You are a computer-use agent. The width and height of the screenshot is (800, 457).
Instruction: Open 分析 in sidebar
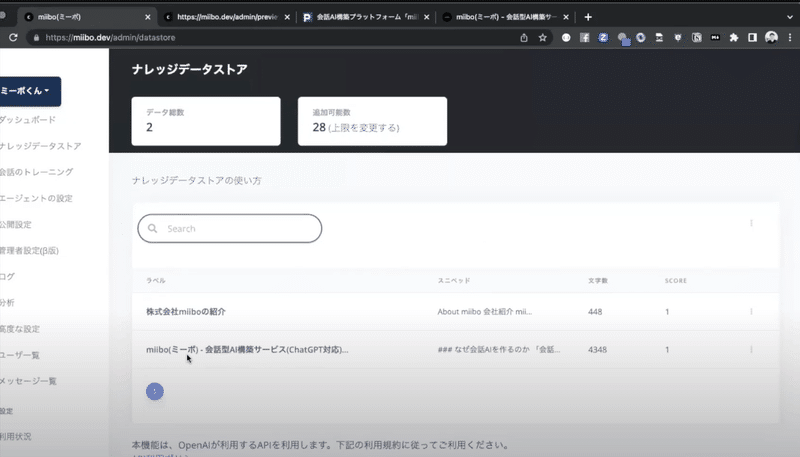pos(7,303)
